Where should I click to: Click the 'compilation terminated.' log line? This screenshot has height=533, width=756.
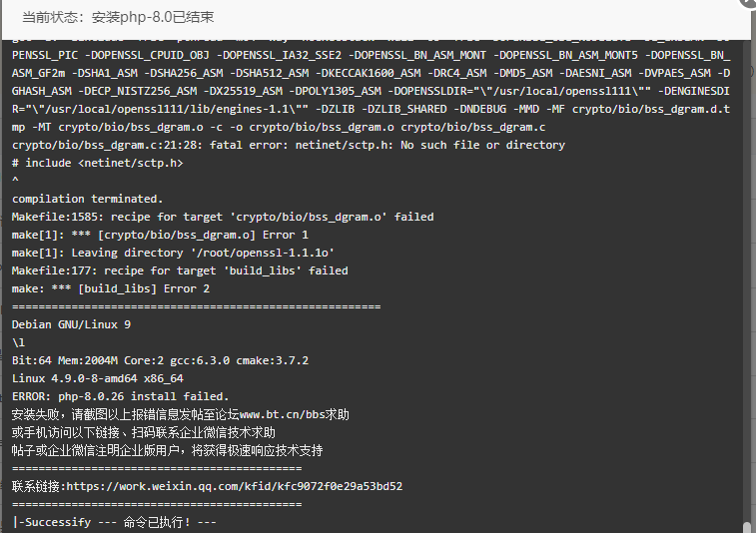click(87, 199)
